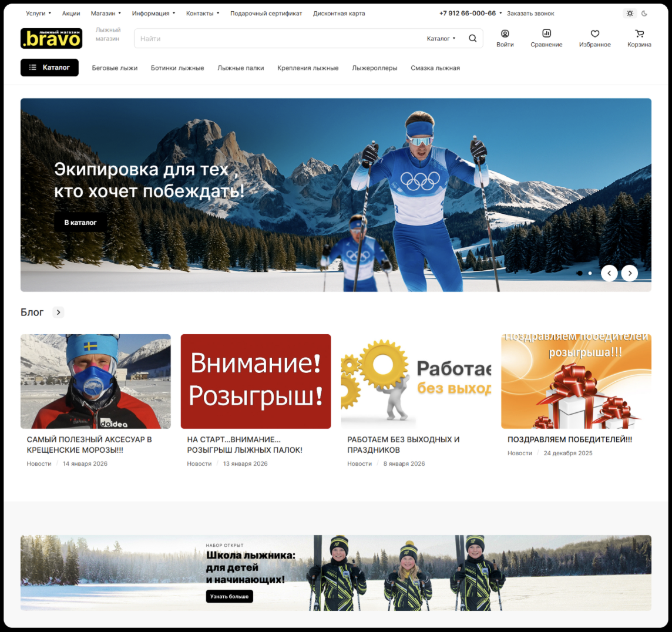Viewport: 672px width, 632px height.
Task: Click Новости tag dated 13 января 2026
Action: click(199, 463)
